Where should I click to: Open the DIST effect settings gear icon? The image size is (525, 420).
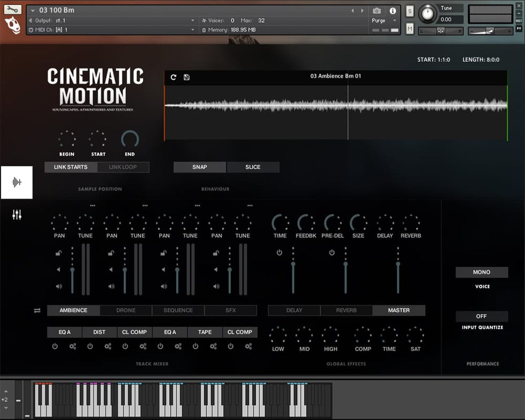coord(108,347)
